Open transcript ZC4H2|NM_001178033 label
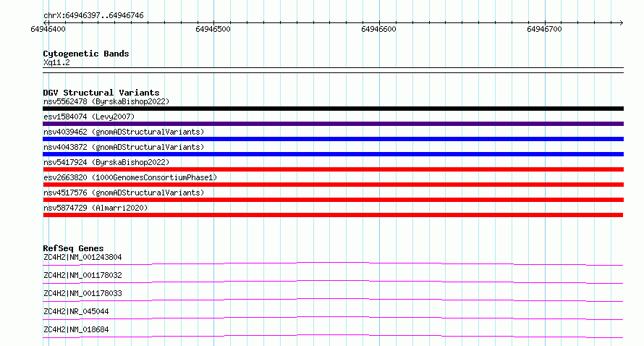The height and width of the screenshot is (346, 644). pos(82,293)
